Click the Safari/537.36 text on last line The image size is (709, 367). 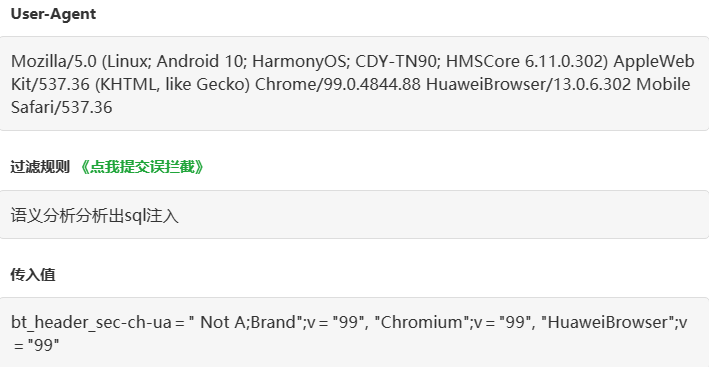[x=61, y=108]
